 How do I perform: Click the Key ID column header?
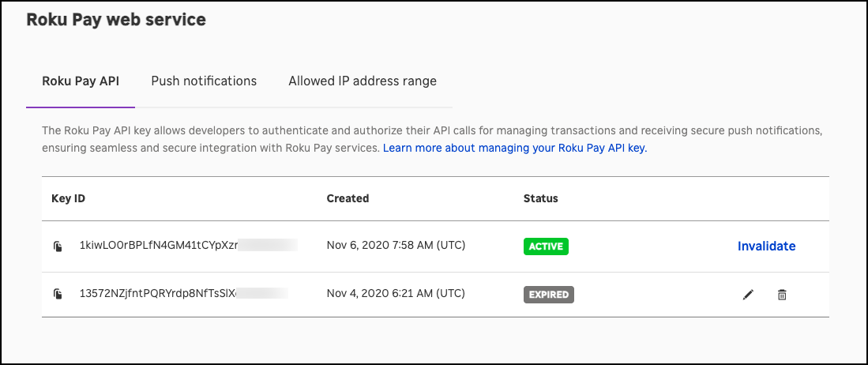(68, 198)
